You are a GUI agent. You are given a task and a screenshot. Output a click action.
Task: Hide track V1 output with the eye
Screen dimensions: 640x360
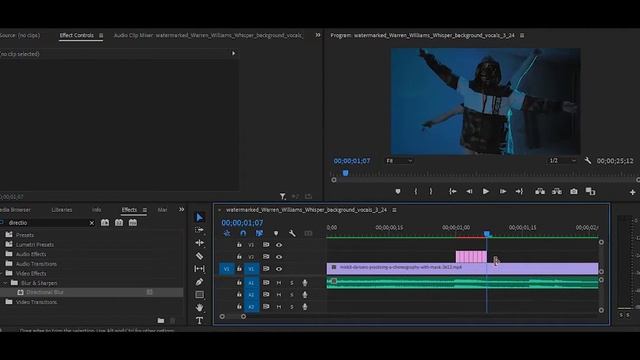point(279,269)
